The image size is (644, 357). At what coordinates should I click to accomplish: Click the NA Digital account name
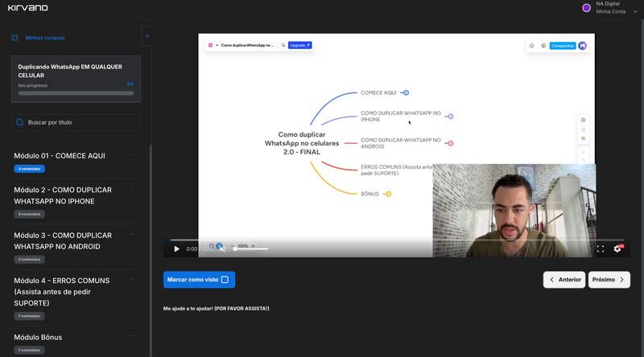point(608,4)
